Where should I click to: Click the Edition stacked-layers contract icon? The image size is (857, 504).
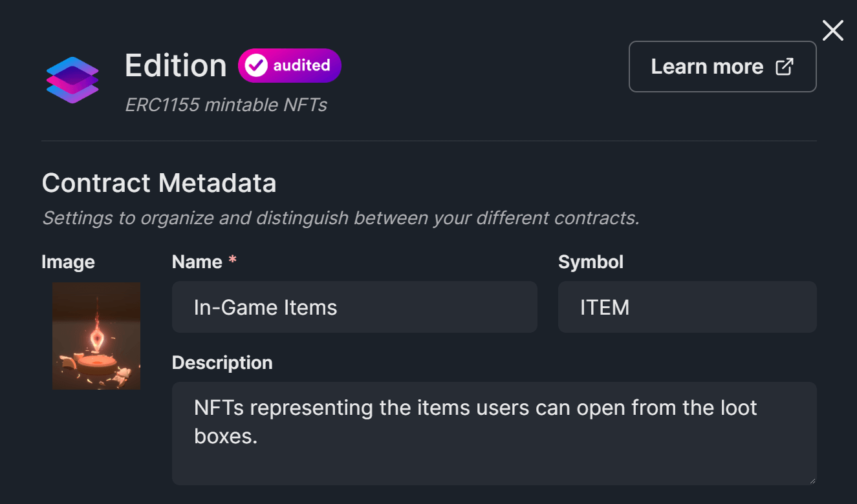click(x=72, y=79)
